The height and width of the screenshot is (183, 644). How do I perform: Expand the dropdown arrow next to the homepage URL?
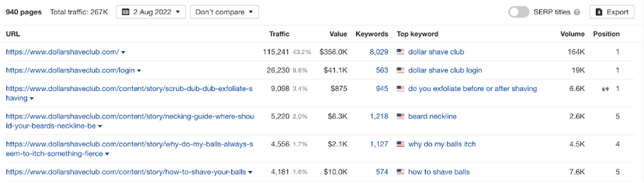pyautogui.click(x=123, y=52)
